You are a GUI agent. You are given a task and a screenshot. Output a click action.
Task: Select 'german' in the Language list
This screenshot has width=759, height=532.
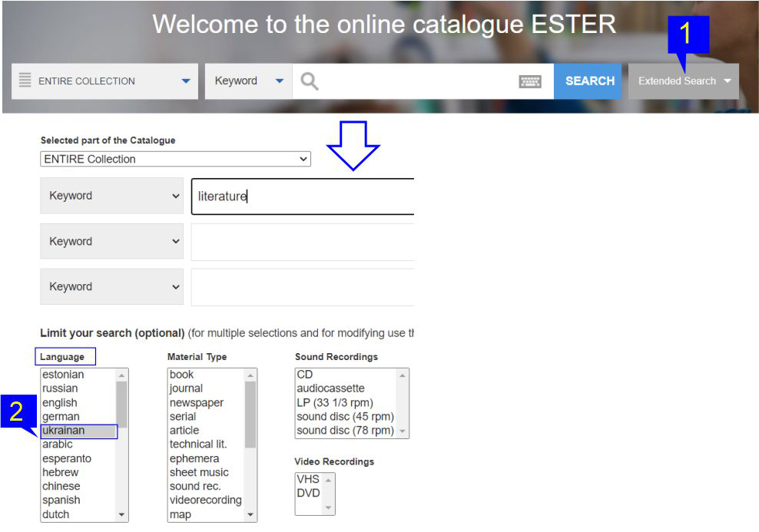click(x=61, y=416)
